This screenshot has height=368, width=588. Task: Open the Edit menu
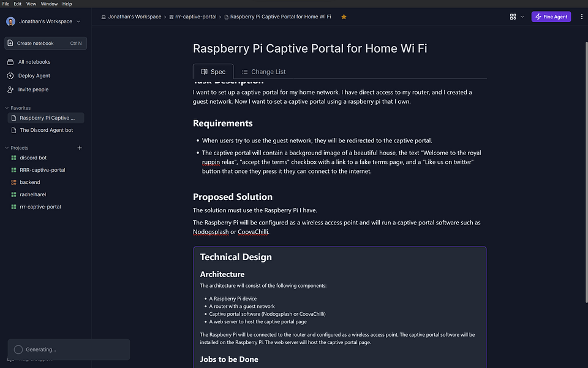(18, 4)
